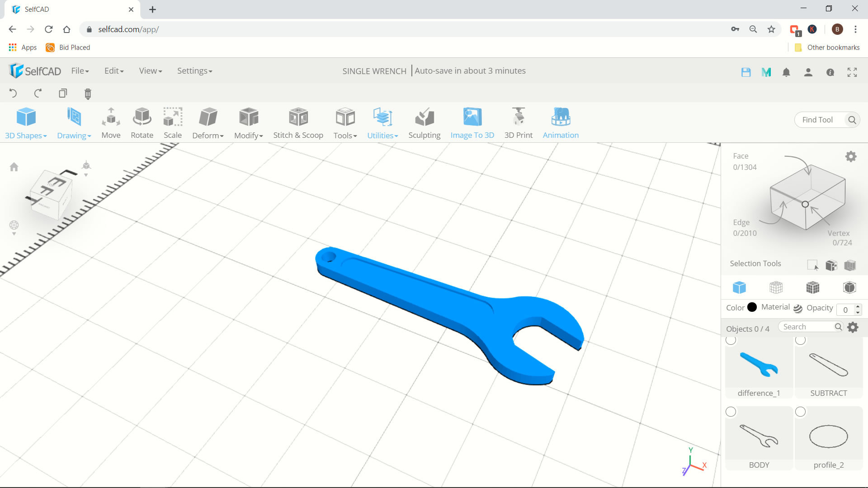The width and height of the screenshot is (868, 488).
Task: Open the Rotate tool
Action: tap(142, 122)
